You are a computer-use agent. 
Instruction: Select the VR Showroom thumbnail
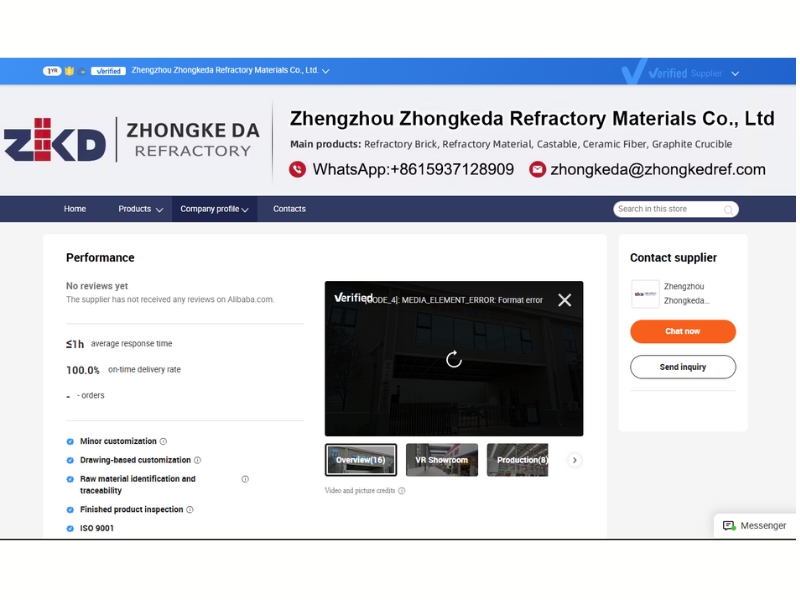[x=441, y=460]
